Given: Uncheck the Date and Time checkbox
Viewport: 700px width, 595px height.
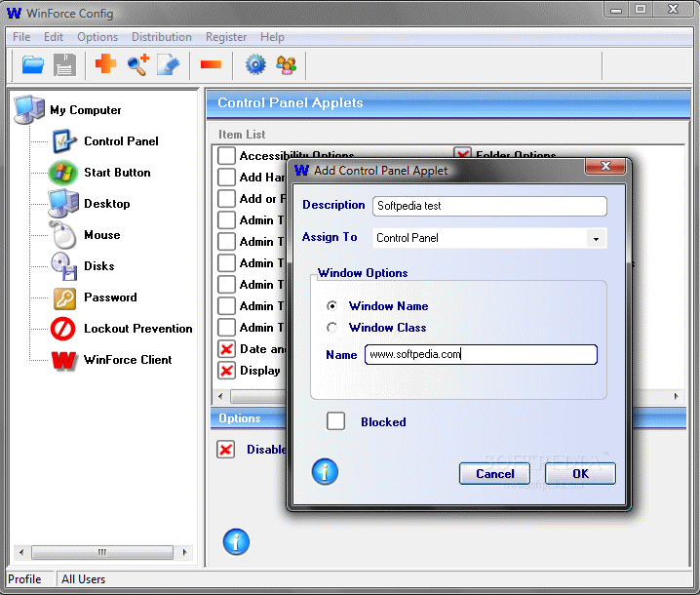Looking at the screenshot, I should pos(226,349).
